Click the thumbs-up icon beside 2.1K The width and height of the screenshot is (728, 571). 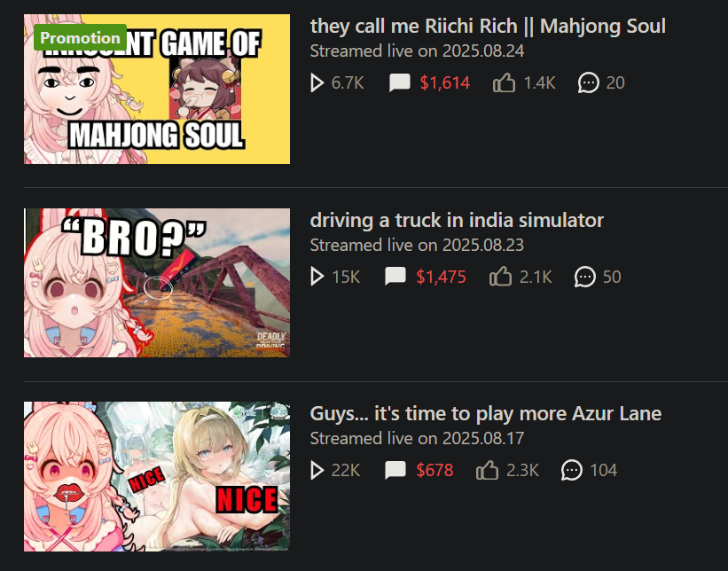[x=500, y=277]
